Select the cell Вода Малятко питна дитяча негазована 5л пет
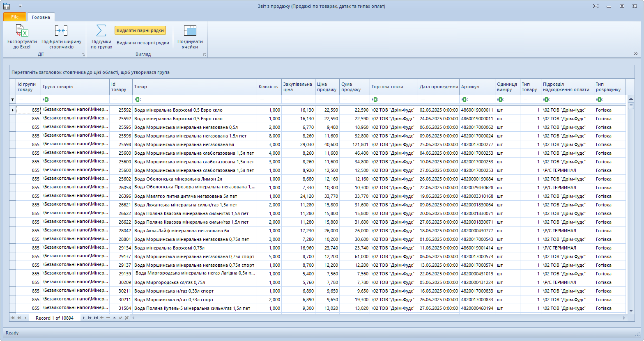The image size is (644, 341). coord(195,196)
